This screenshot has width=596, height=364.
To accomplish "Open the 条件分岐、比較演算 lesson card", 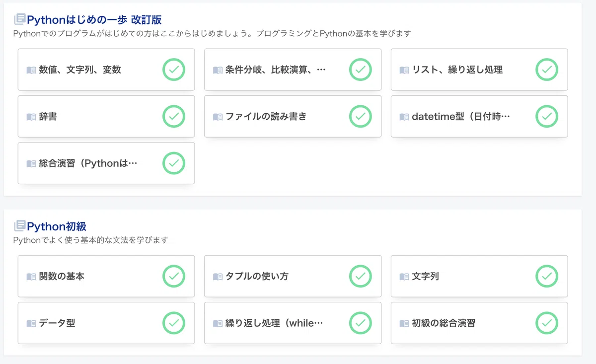I will (293, 70).
